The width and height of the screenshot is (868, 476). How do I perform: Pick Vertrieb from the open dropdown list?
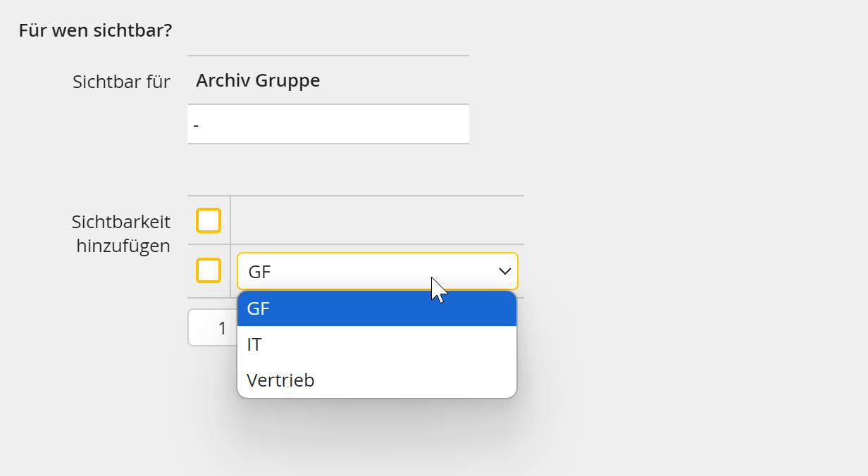[x=377, y=380]
